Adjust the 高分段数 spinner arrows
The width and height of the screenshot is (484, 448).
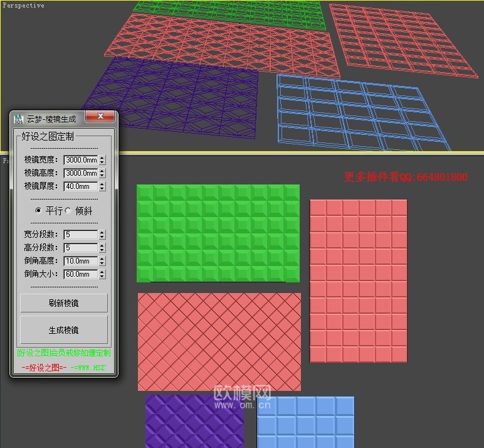(x=102, y=248)
